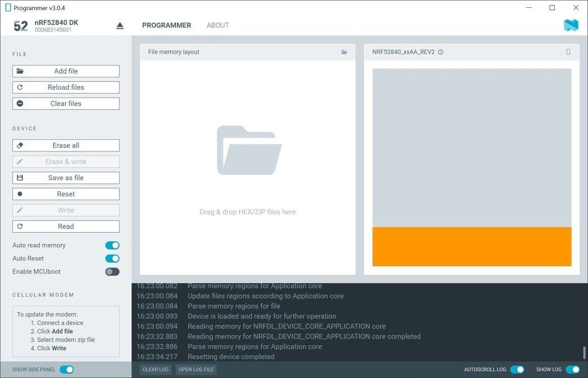Open device info for NRF52840_xxAA_REV2

pos(440,52)
